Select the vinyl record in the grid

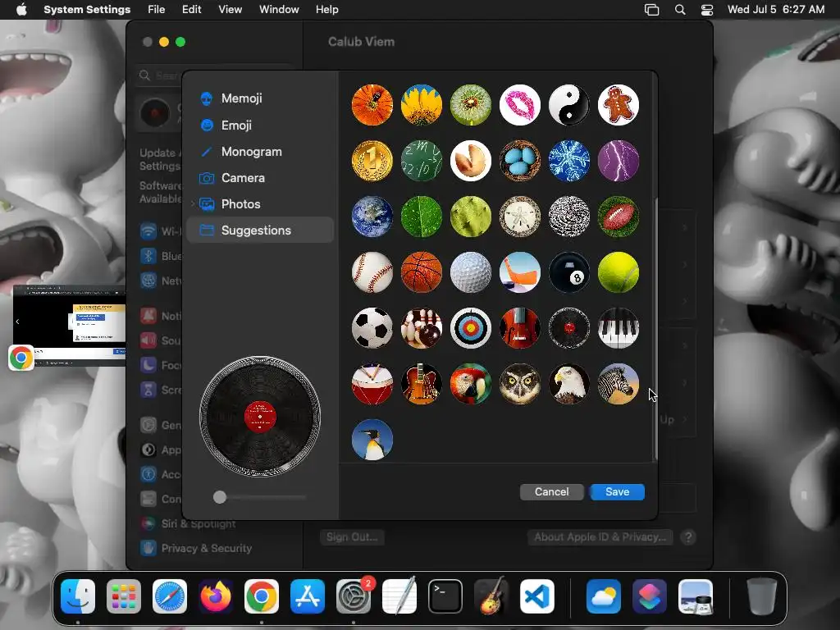click(x=569, y=328)
